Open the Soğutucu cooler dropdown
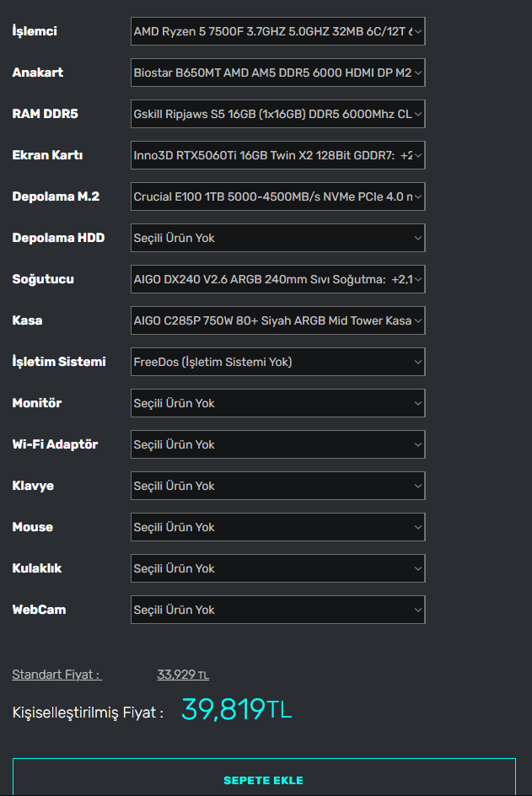532x796 pixels. click(x=277, y=280)
